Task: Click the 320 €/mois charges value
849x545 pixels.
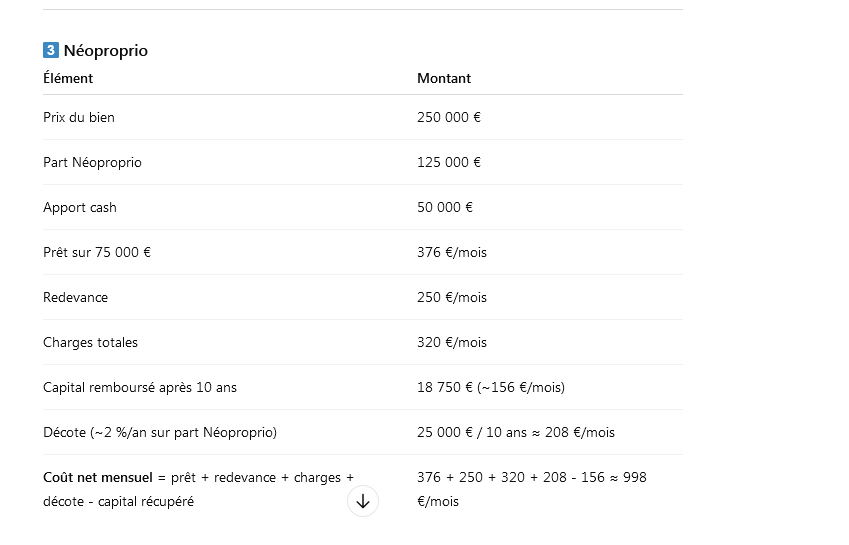Action: coord(452,342)
